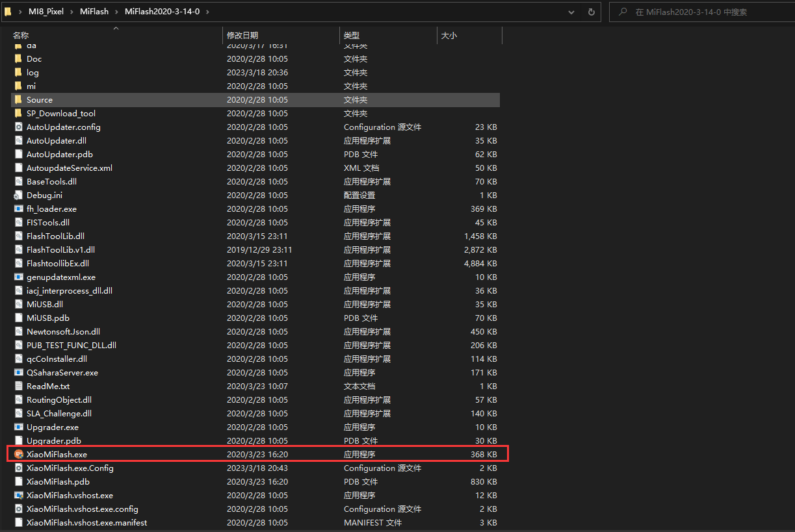Screen dimensions: 795x532
Task: Open the XiaoMiFlash.exe application icon
Action: 18,454
